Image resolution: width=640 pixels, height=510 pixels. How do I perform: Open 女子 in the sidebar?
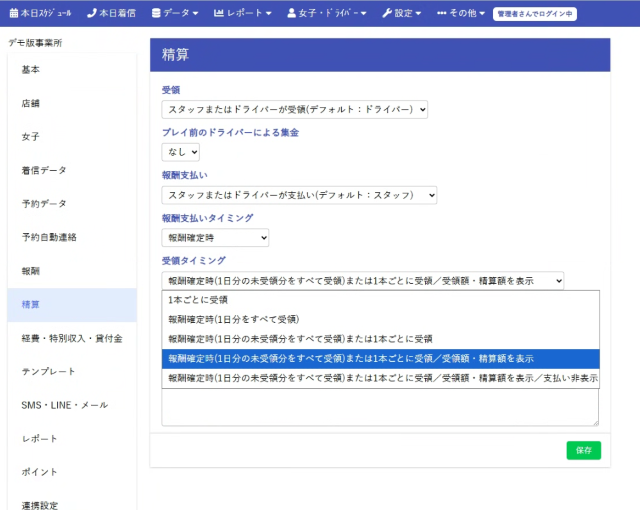click(72, 137)
